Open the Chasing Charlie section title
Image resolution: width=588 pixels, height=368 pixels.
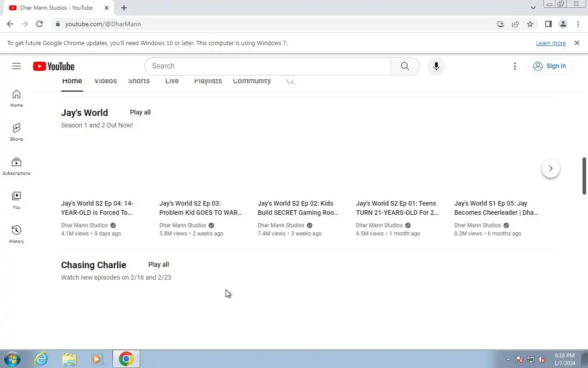coord(94,265)
